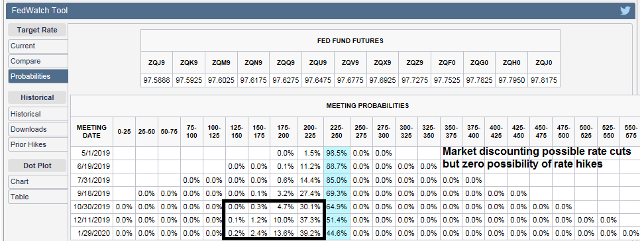Open the Historical data page
Viewport: 644px width, 241px height.
[x=38, y=114]
